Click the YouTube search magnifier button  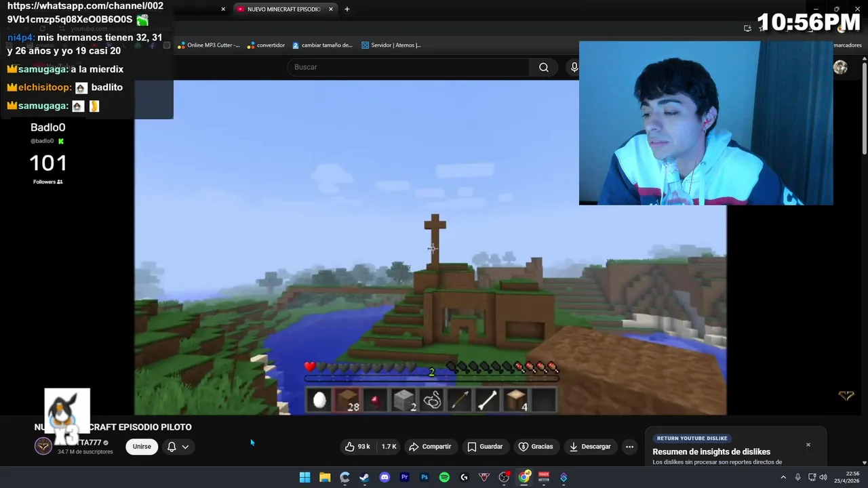(x=544, y=67)
